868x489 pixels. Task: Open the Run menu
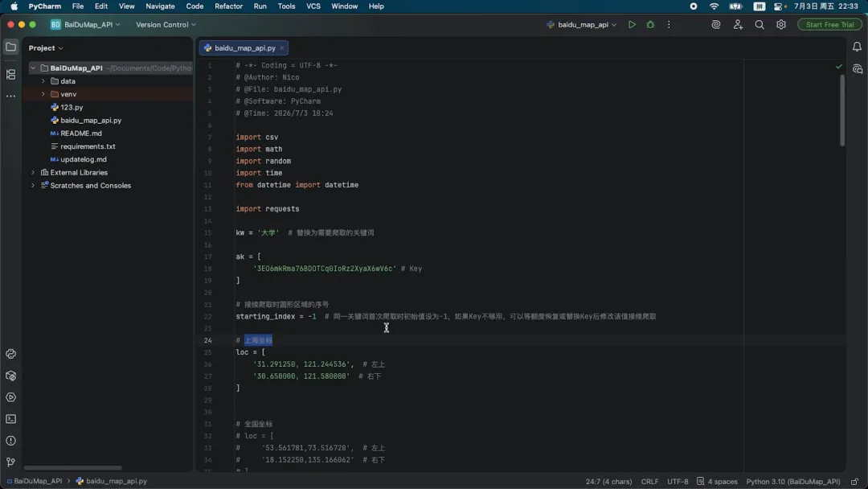pyautogui.click(x=260, y=6)
